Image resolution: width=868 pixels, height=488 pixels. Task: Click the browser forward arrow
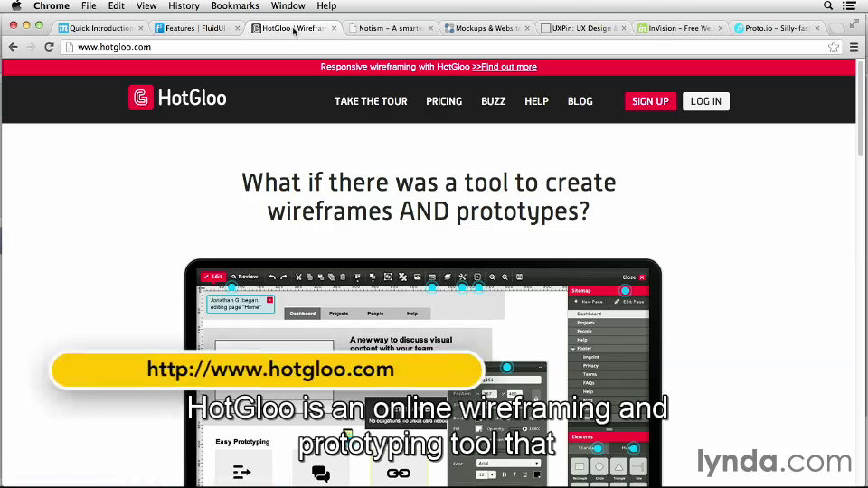click(31, 47)
